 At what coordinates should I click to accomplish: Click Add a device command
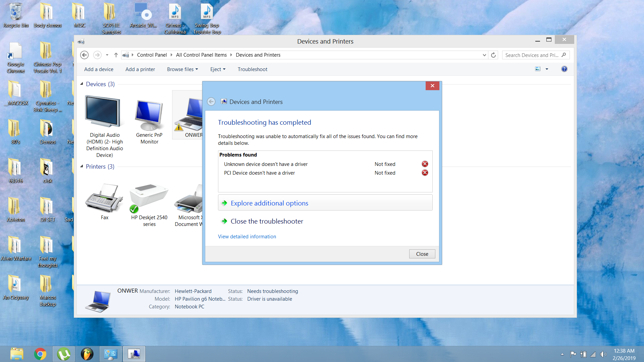[99, 69]
